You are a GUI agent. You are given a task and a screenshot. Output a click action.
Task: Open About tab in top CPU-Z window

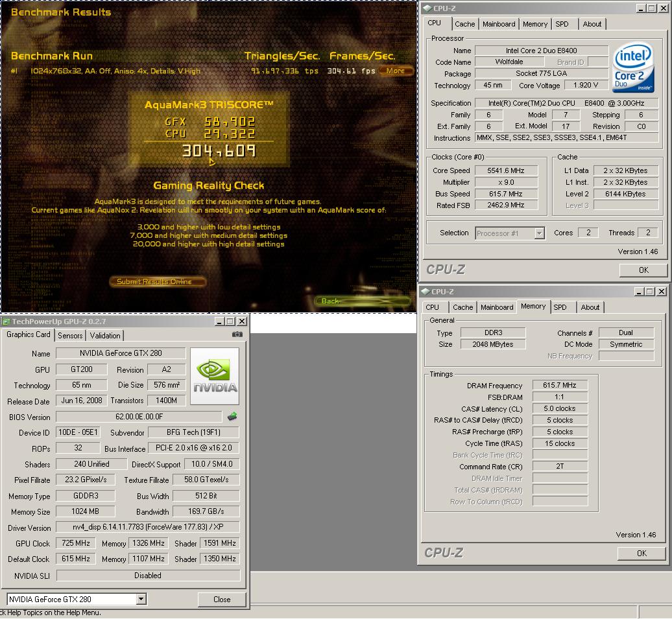click(592, 24)
